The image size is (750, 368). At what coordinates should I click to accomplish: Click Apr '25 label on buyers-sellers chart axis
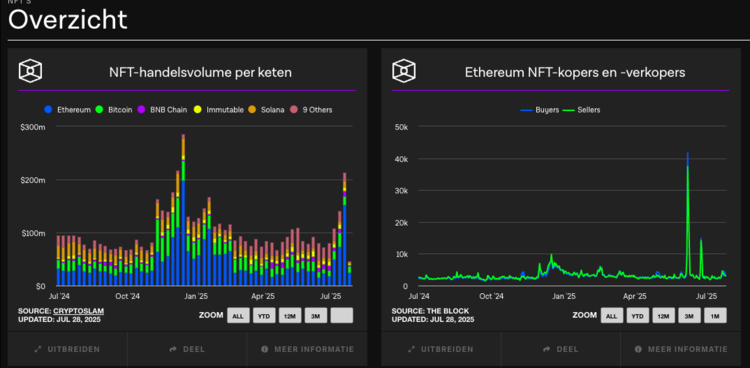coord(635,296)
